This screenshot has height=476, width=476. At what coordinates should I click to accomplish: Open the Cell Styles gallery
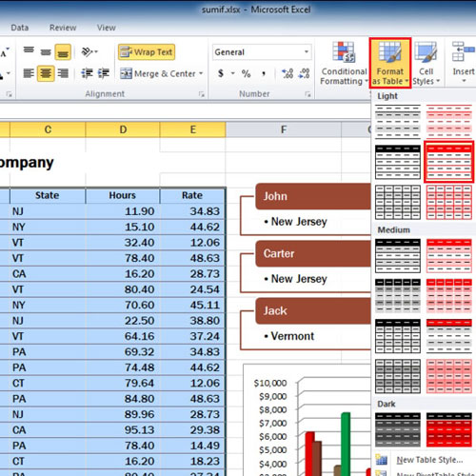tap(426, 63)
